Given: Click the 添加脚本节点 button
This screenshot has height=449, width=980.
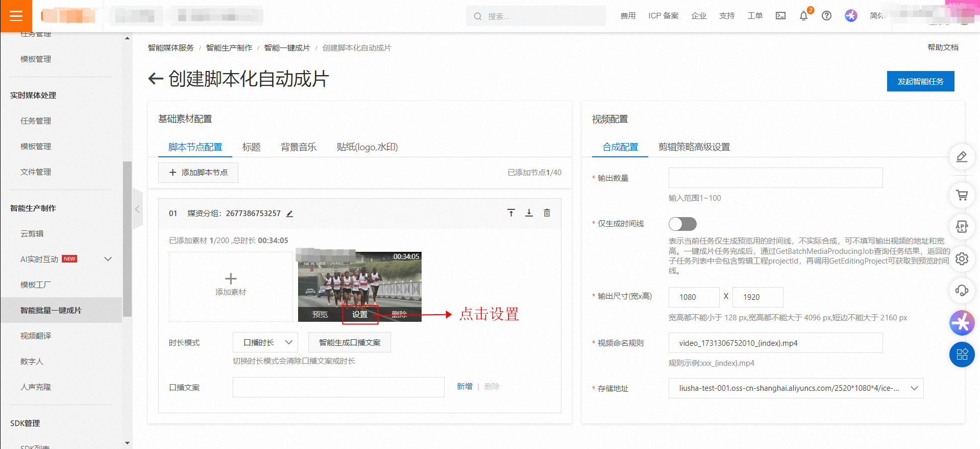Looking at the screenshot, I should click(198, 173).
